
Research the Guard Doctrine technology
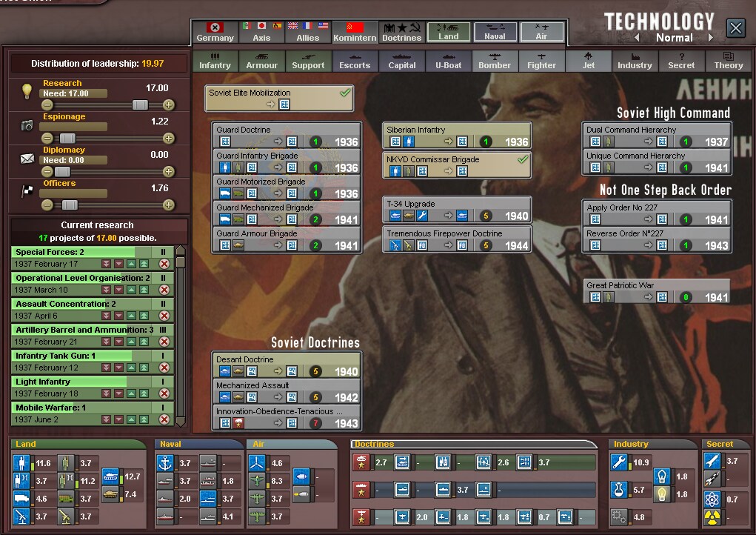click(287, 136)
